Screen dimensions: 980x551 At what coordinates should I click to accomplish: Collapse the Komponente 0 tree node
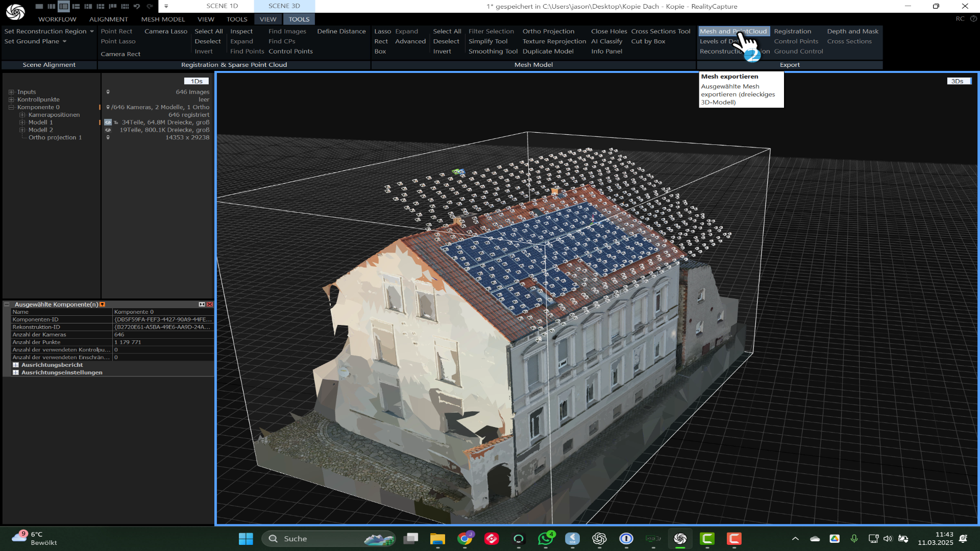(x=11, y=108)
